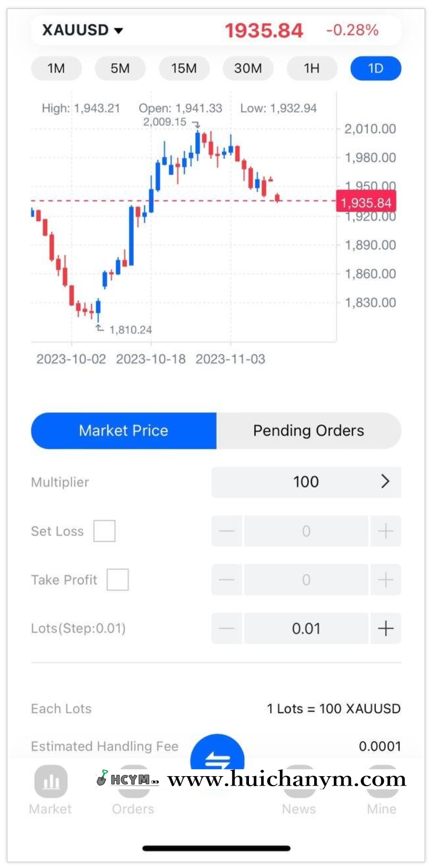Image resolution: width=432 pixels, height=868 pixels.
Task: Enable the Set Loss checkbox
Action: (x=105, y=531)
